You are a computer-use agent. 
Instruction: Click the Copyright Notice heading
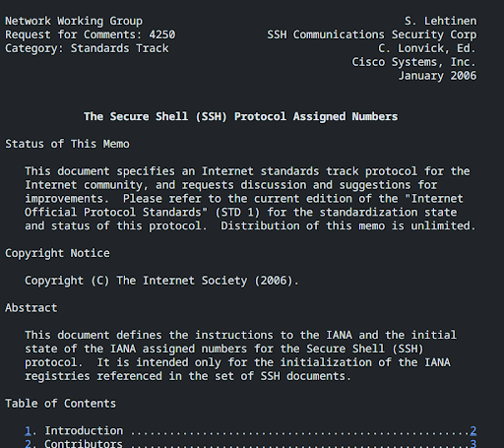[x=57, y=253]
